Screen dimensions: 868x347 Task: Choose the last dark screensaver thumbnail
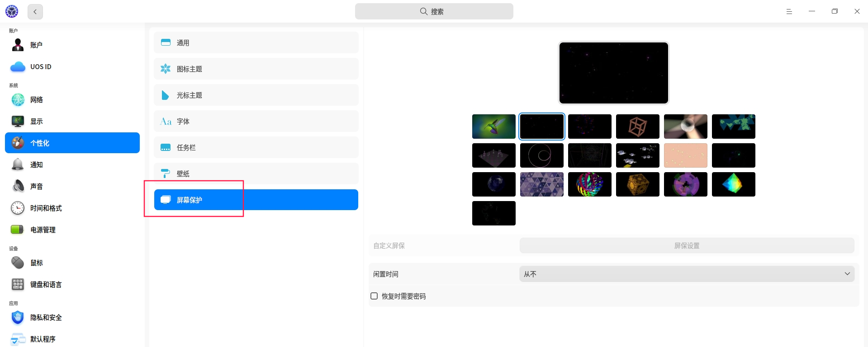tap(494, 213)
